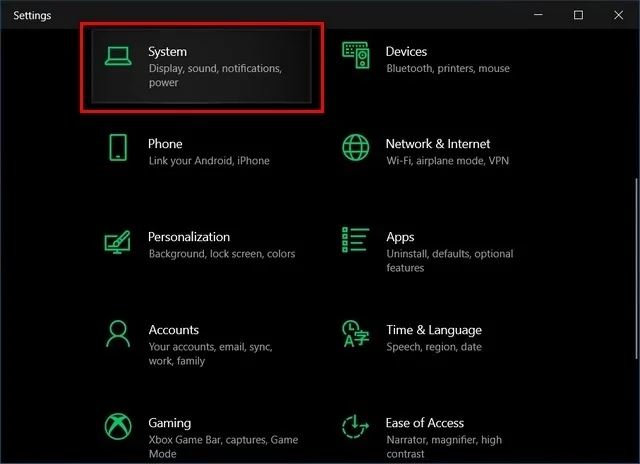Open the Personalization category title
640x464 pixels.
point(189,237)
